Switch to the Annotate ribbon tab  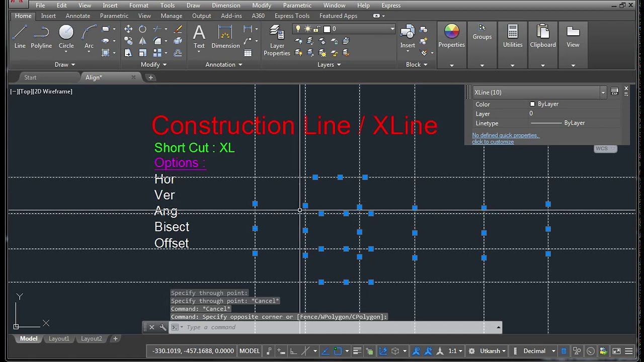[x=77, y=16]
